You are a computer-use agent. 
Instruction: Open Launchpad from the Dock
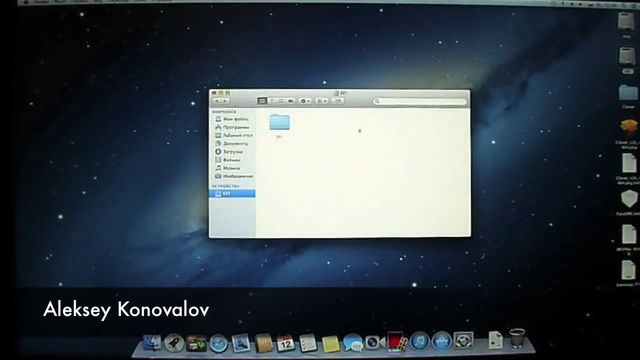click(174, 343)
